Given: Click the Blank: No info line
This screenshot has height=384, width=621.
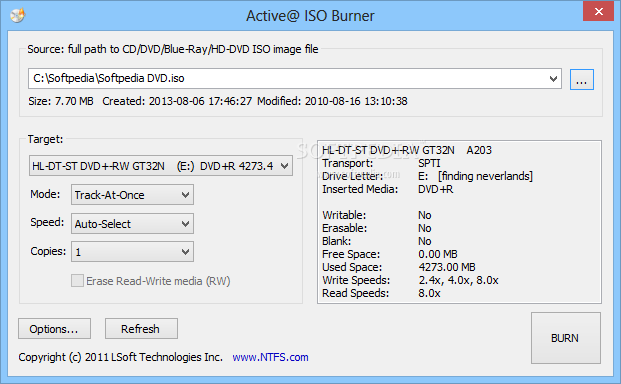Looking at the screenshot, I should (377, 241).
